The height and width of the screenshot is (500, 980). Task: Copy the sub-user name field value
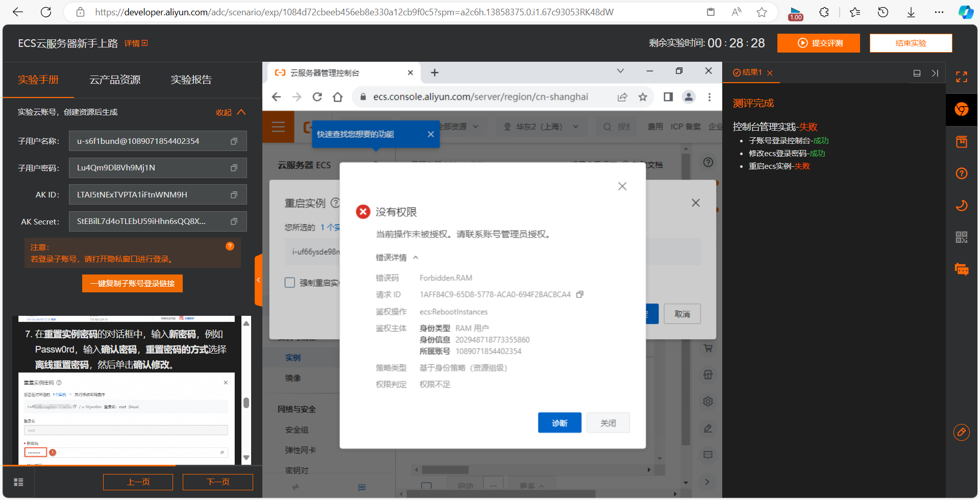(x=234, y=141)
